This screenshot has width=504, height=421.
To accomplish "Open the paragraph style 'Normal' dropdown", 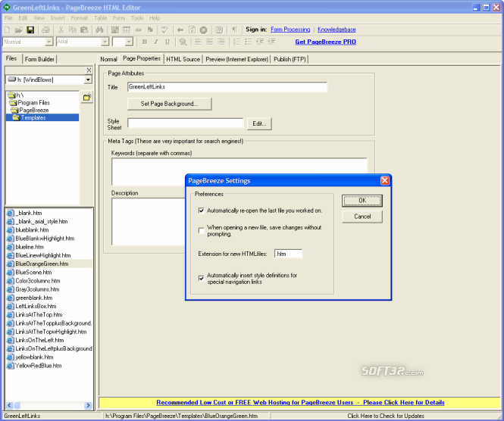I will click(49, 42).
